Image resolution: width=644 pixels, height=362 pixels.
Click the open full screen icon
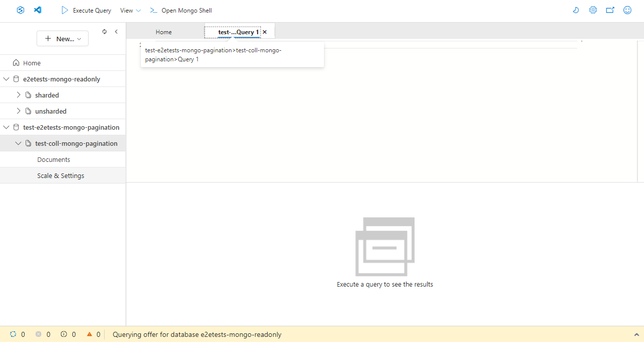click(x=610, y=10)
